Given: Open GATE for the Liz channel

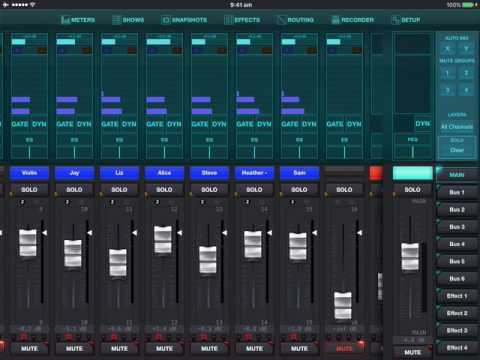Looking at the screenshot, I should pyautogui.click(x=110, y=124).
